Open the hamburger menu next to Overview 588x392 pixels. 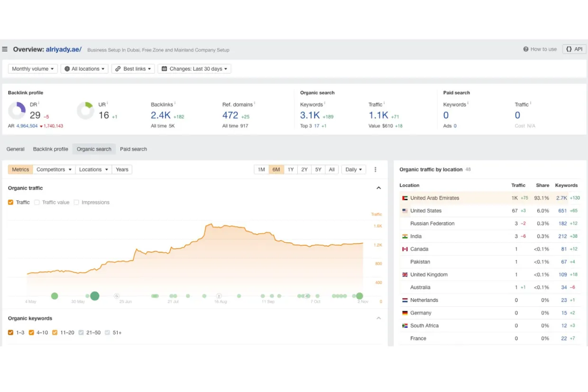pos(5,49)
